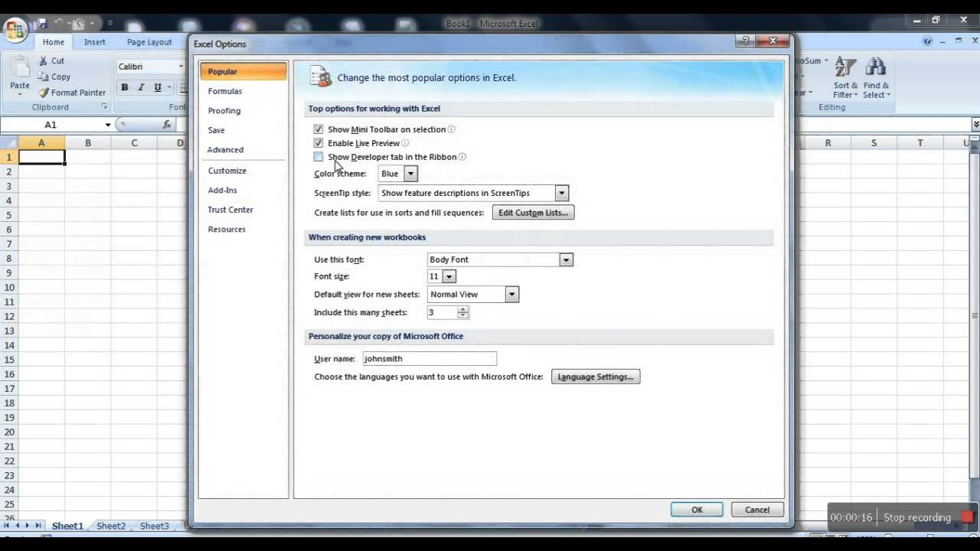Viewport: 980px width, 551px height.
Task: Enable Show Developer tab in the Ribbon
Action: pos(318,157)
